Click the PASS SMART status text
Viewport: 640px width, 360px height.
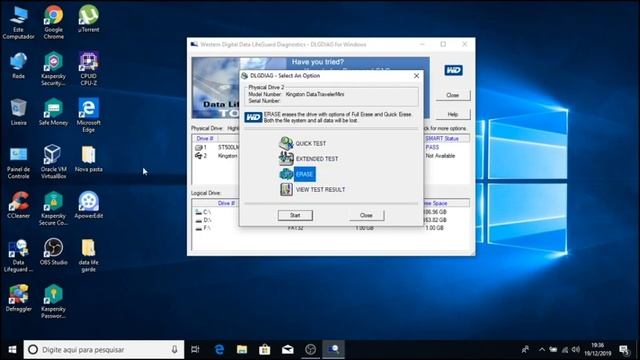[x=432, y=147]
